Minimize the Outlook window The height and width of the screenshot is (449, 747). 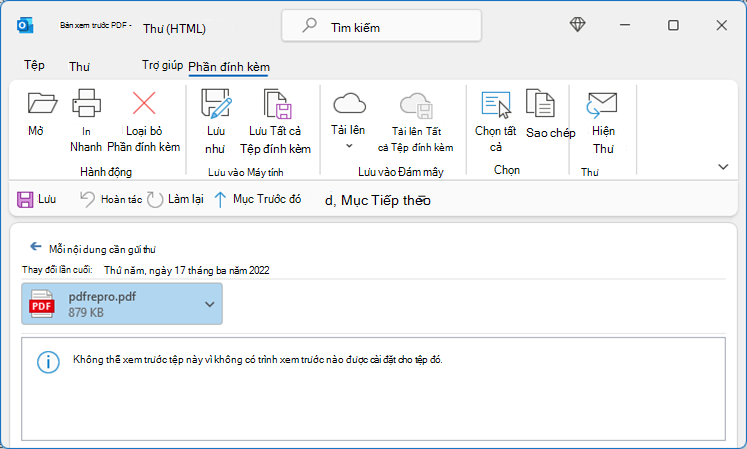click(x=625, y=25)
